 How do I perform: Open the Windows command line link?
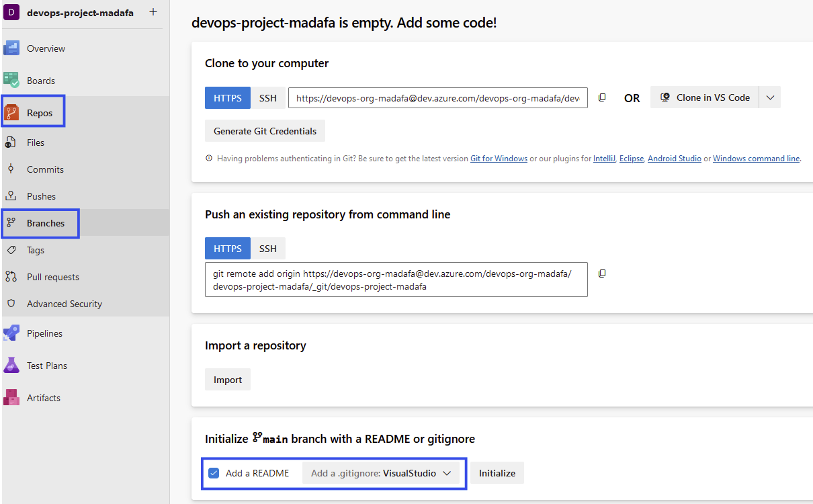tap(757, 159)
